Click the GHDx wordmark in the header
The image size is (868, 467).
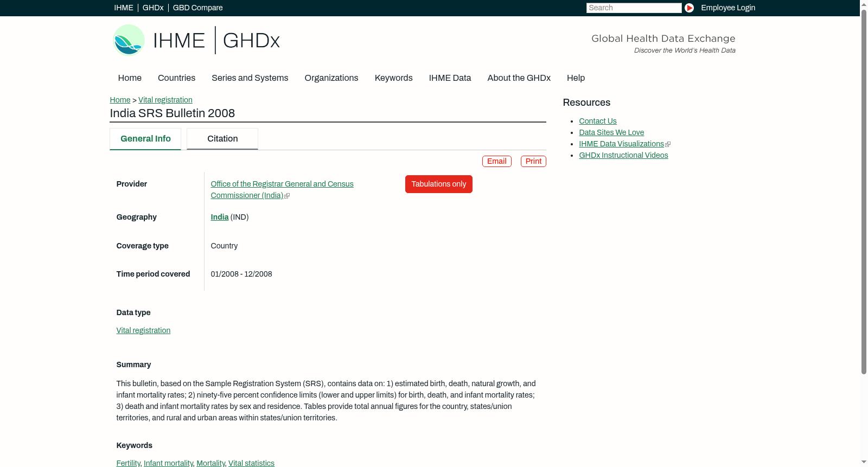point(251,41)
